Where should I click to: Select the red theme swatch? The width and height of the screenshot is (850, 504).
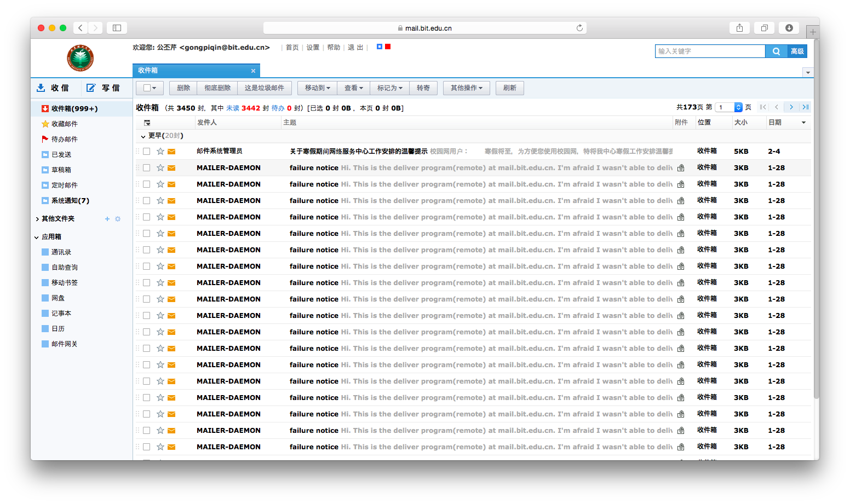point(388,47)
